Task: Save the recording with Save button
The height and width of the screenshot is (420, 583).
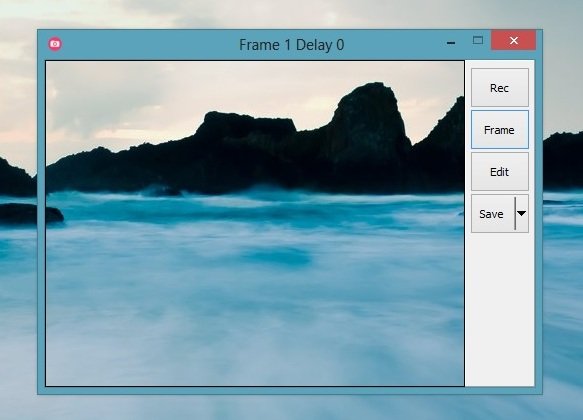Action: [x=492, y=214]
